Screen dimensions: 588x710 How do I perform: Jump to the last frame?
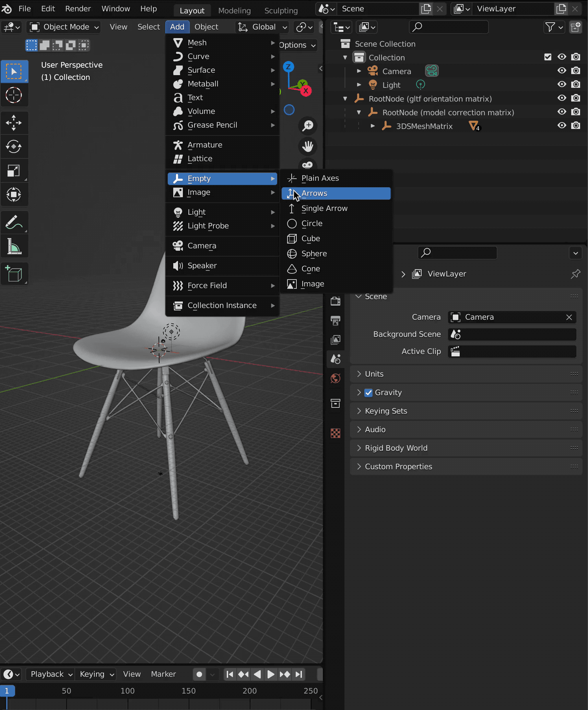click(299, 674)
